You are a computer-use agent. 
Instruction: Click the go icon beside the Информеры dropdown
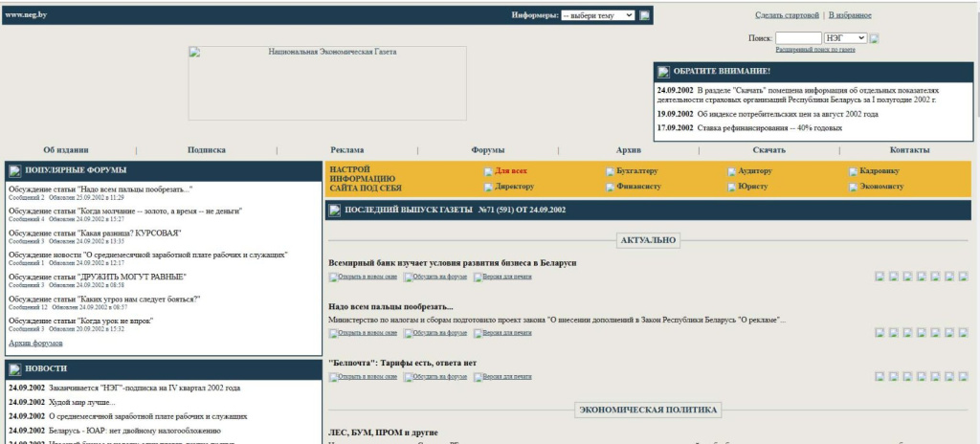tap(644, 15)
